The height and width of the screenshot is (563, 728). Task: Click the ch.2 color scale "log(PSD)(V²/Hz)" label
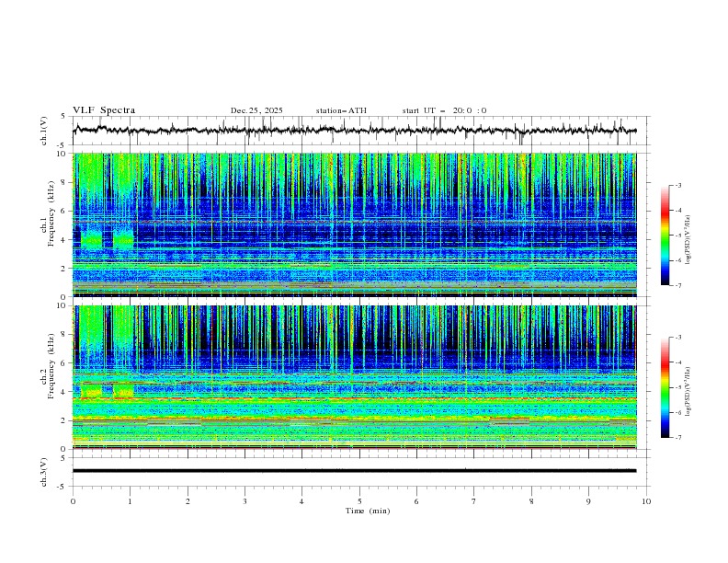tap(688, 392)
